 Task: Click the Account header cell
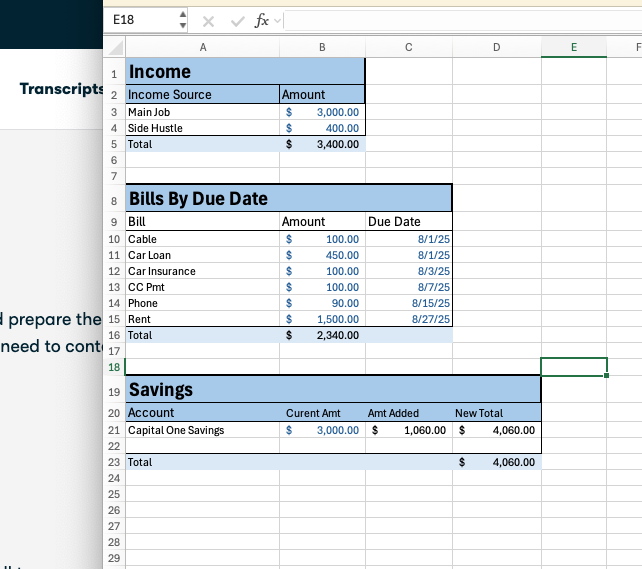[203, 413]
